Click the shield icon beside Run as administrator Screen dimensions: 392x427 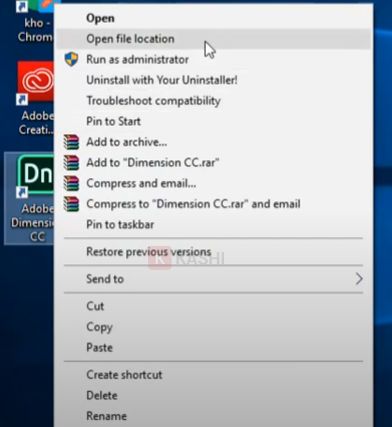pos(71,59)
